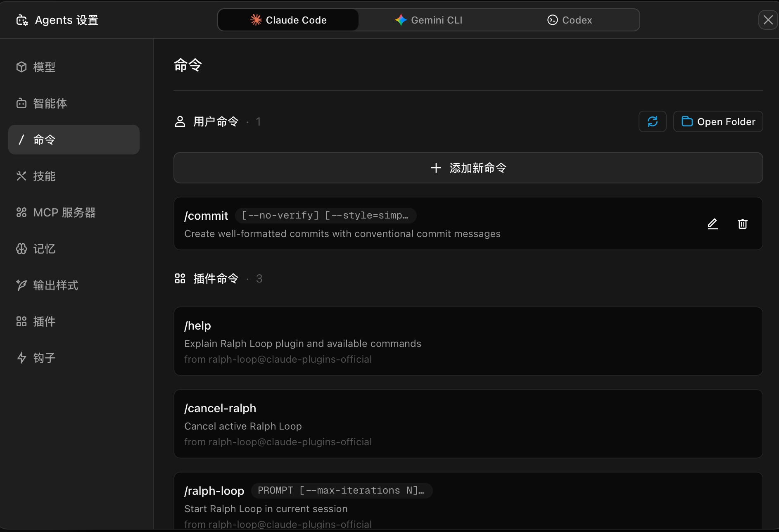This screenshot has height=532, width=779.
Task: Navigate to 输出样式 (Output styles)
Action: click(55, 285)
